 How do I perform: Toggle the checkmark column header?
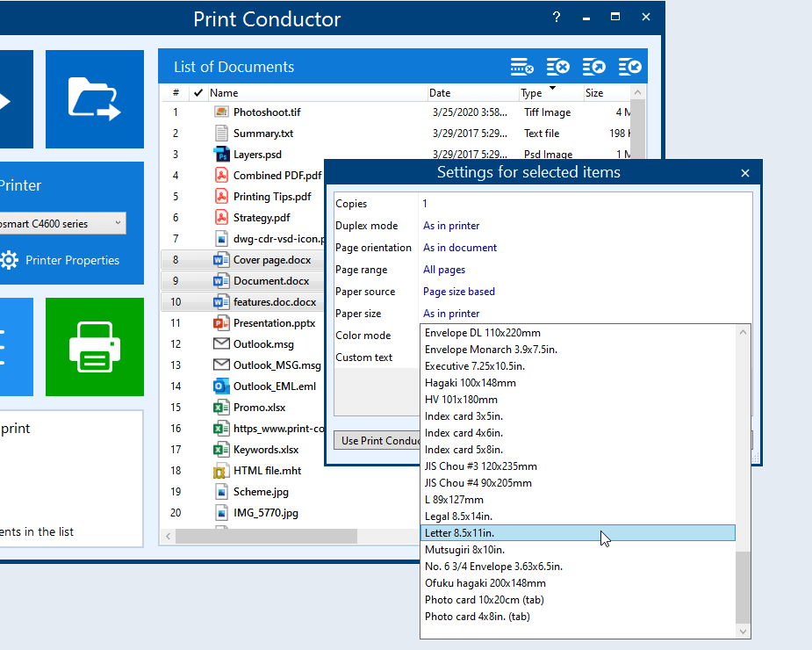(x=198, y=93)
